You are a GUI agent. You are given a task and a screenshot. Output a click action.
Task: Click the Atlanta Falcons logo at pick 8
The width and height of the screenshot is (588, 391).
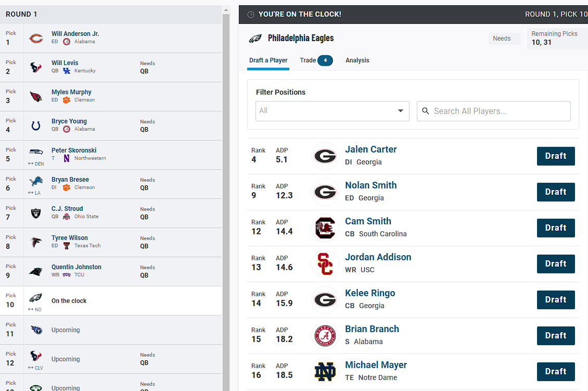click(36, 243)
